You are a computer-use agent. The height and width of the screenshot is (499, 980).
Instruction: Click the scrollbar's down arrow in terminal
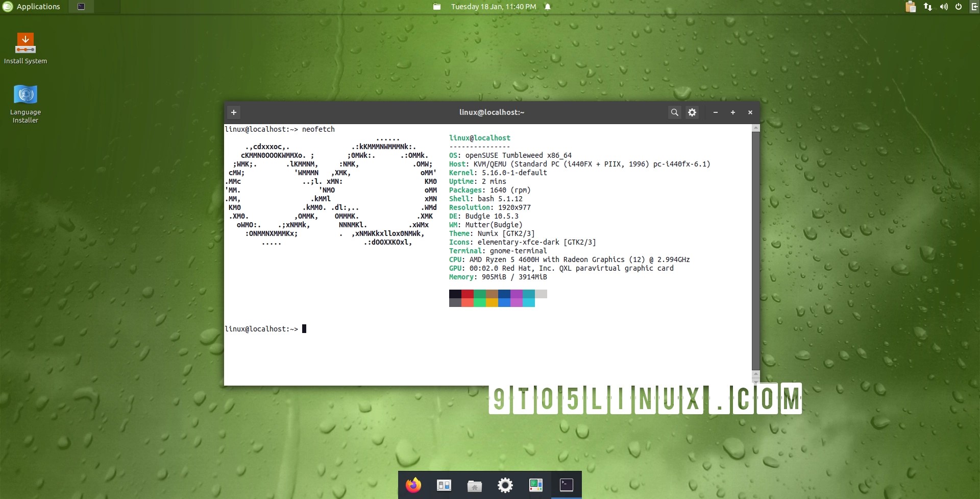pos(756,381)
